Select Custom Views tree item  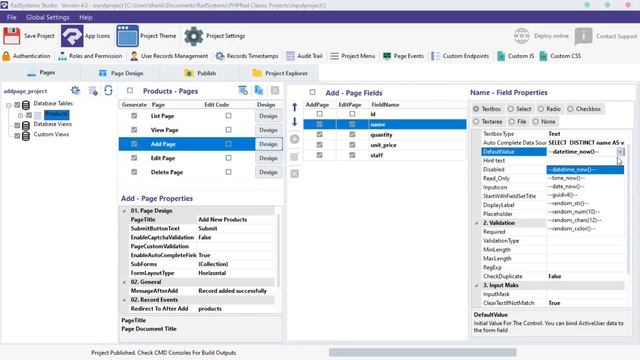point(51,134)
